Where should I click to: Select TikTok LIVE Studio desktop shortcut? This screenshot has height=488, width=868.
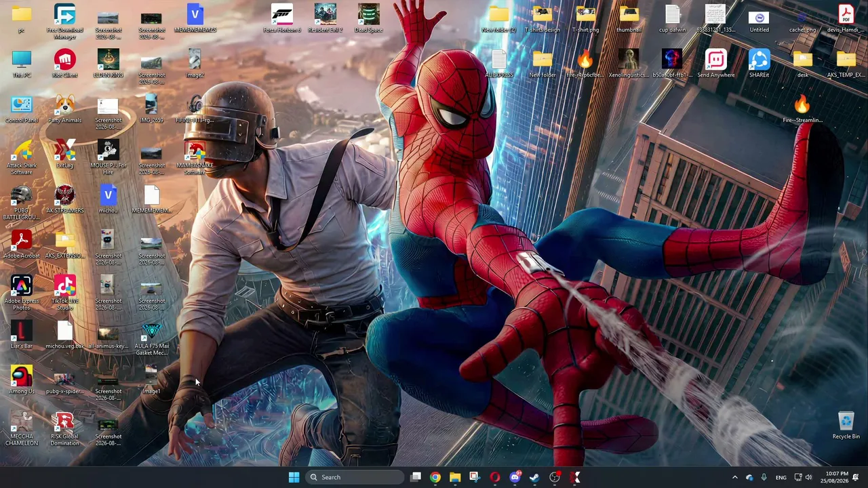point(65,293)
